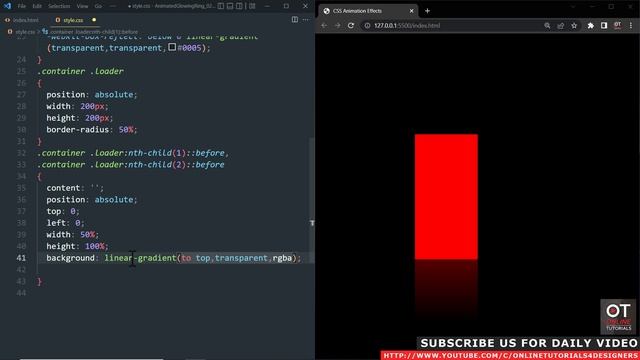Open the Edit menu in VS Code
Screen dimensions: 640x360
click(37, 6)
